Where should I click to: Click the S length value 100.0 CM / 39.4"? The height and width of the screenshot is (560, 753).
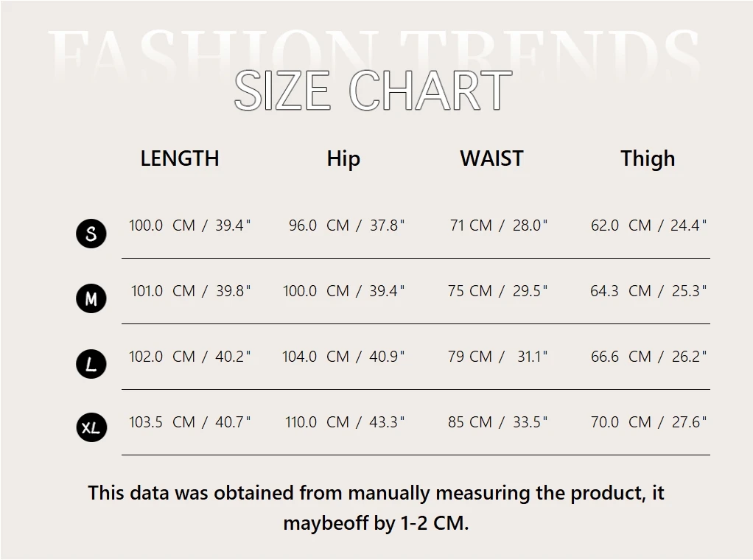pos(190,225)
